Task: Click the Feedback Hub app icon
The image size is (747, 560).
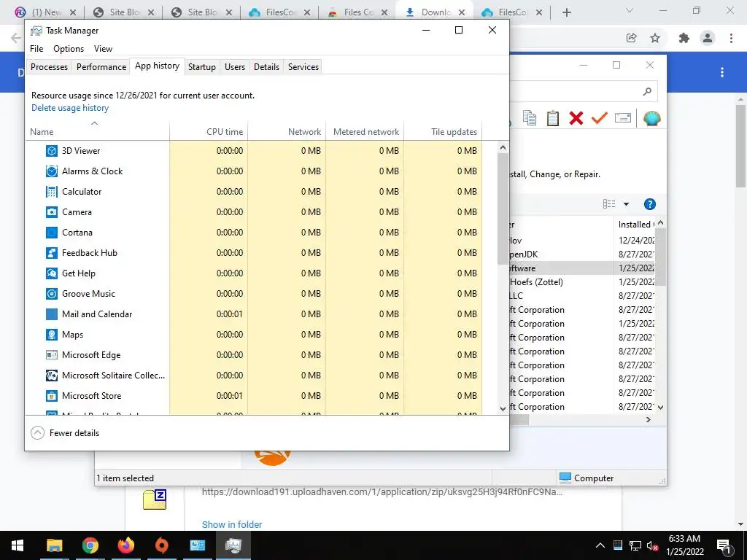Action: (x=52, y=253)
